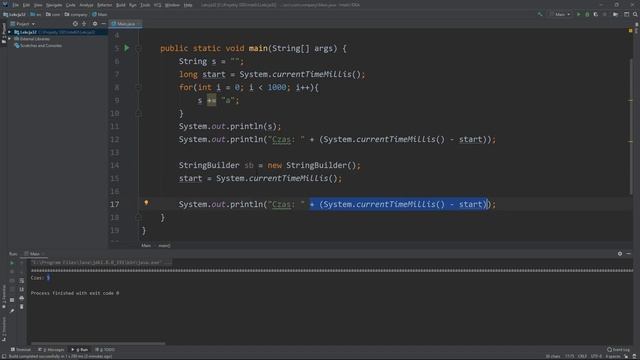Expand External Libraries node

click(10, 39)
